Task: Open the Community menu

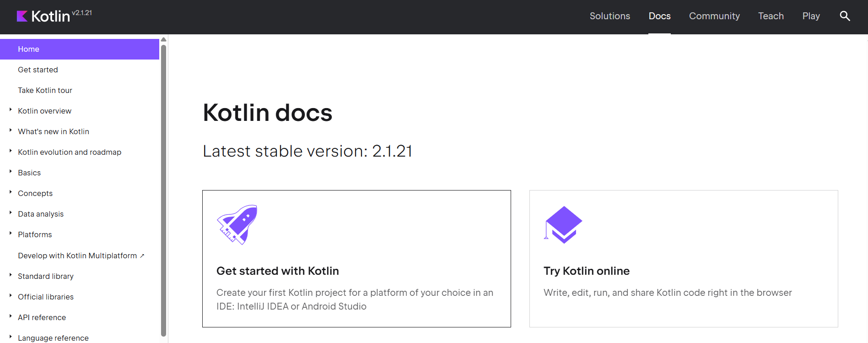Action: 714,16
